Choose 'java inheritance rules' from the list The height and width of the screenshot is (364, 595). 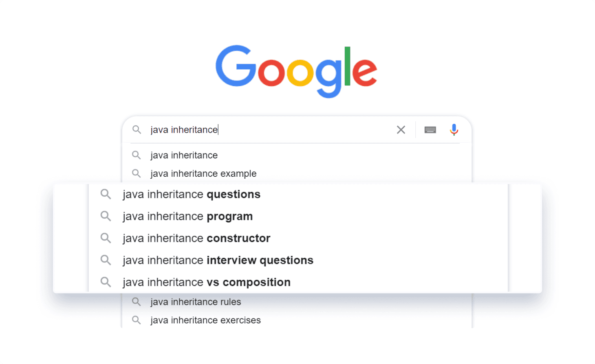196,302
